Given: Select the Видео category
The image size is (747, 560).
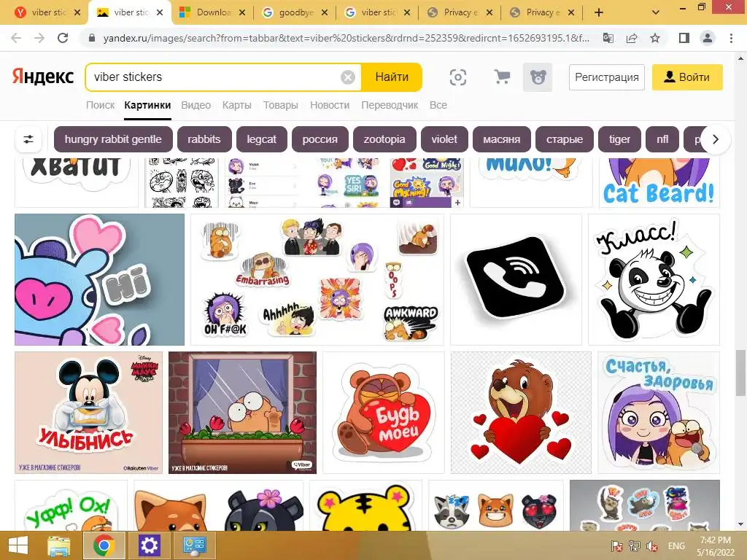Looking at the screenshot, I should point(196,105).
